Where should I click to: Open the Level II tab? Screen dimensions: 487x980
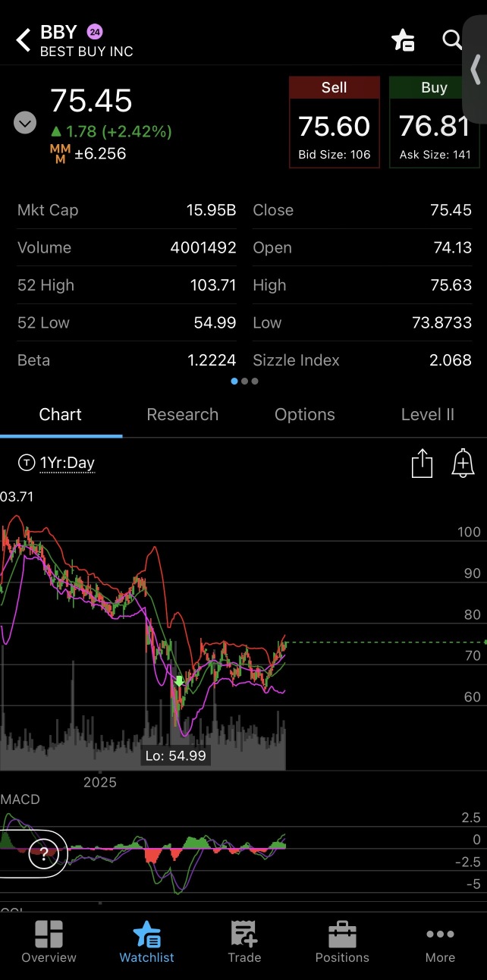coord(427,415)
